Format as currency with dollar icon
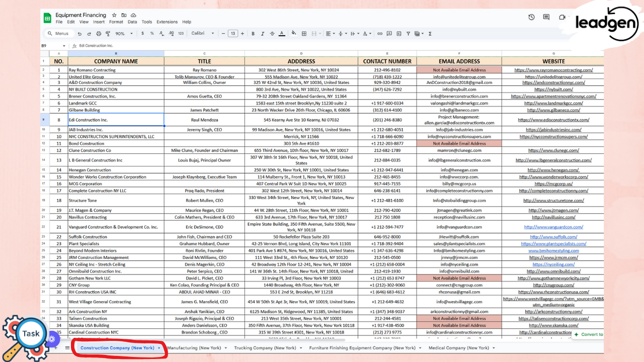Screen dimensions: 644x362 (x=142, y=34)
